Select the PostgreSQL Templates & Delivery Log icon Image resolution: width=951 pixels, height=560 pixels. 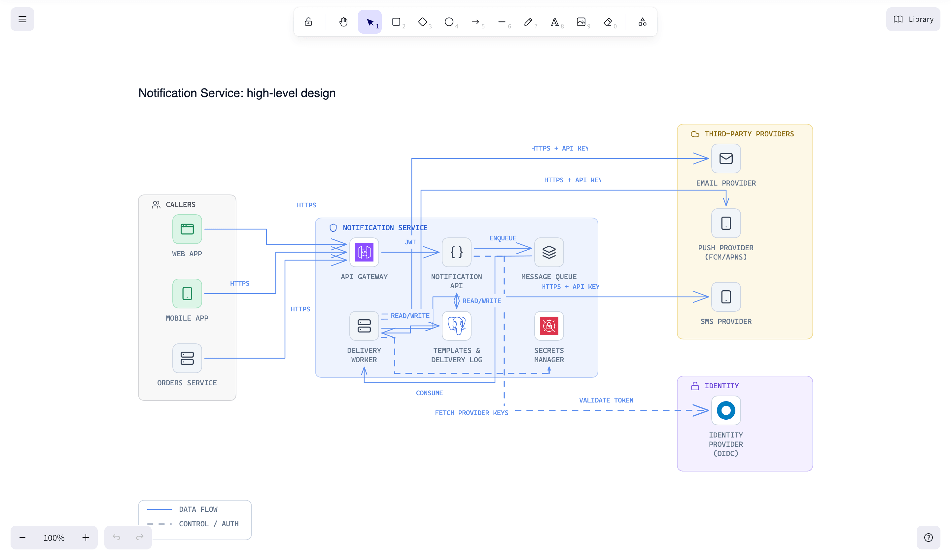coord(457,326)
